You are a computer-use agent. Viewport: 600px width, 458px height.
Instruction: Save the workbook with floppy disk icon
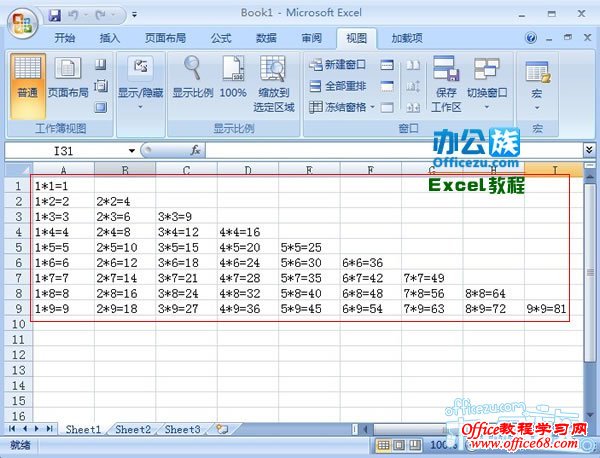point(55,15)
